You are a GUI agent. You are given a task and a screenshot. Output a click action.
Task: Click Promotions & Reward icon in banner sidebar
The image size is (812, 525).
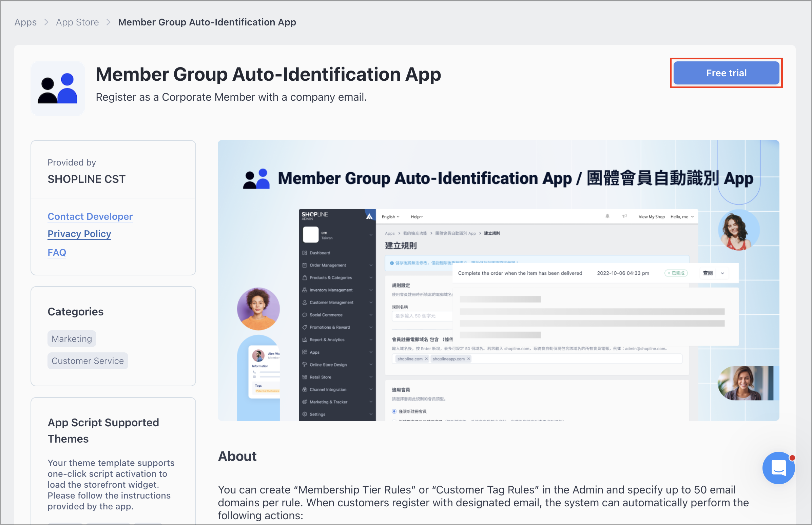click(304, 327)
